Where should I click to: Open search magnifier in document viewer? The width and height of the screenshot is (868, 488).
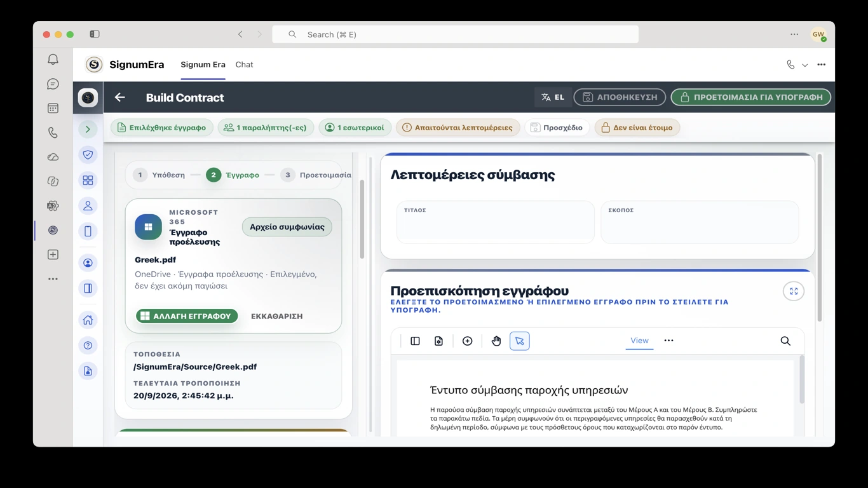tap(785, 341)
